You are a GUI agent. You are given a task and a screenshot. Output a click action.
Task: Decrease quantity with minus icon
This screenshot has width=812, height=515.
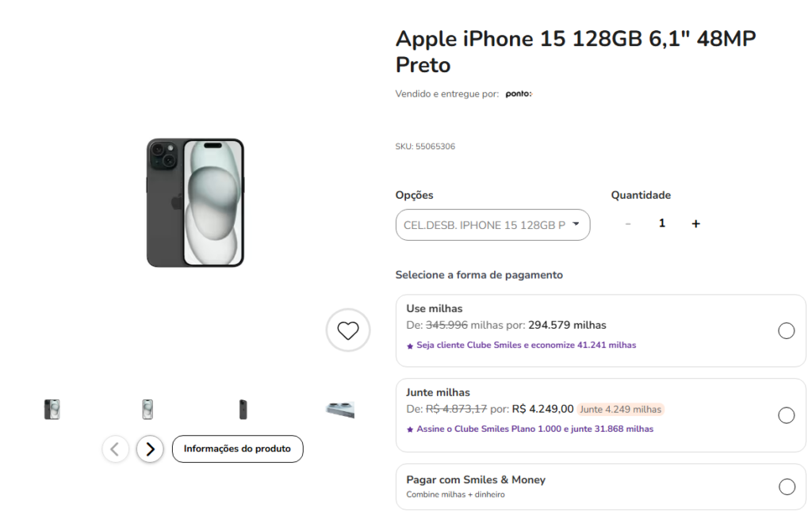point(628,224)
